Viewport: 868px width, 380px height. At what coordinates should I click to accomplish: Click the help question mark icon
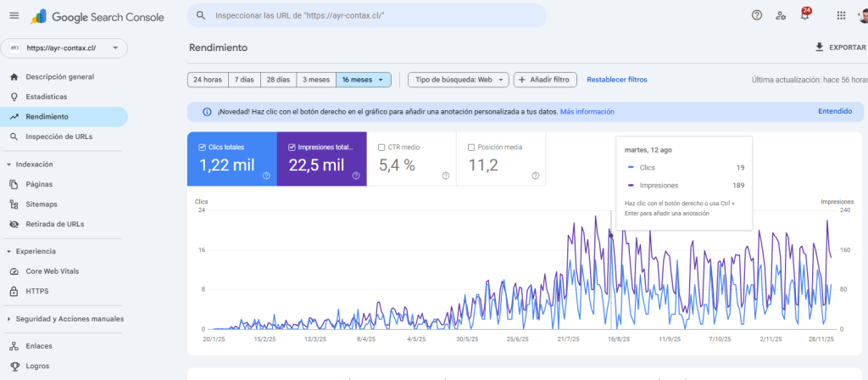756,15
